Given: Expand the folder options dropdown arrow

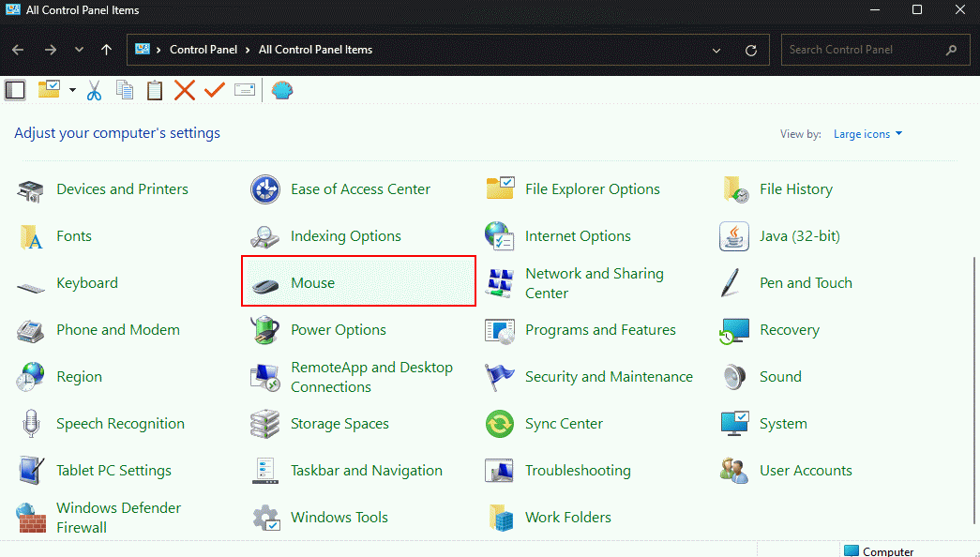Looking at the screenshot, I should coord(72,90).
